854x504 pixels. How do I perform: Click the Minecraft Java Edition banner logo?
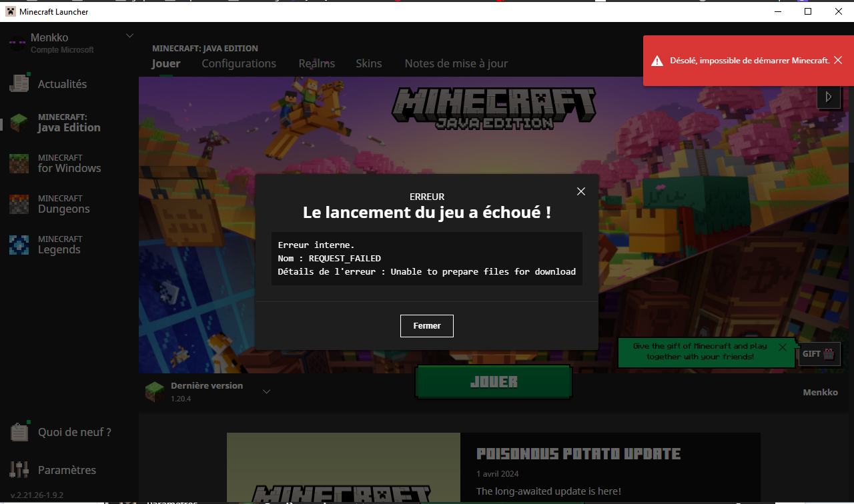point(494,109)
